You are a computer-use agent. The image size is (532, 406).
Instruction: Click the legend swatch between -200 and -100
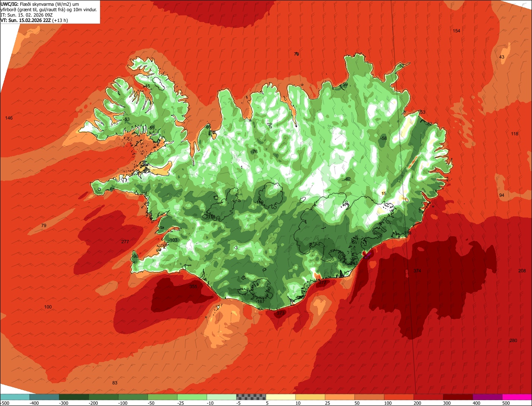coord(103,397)
